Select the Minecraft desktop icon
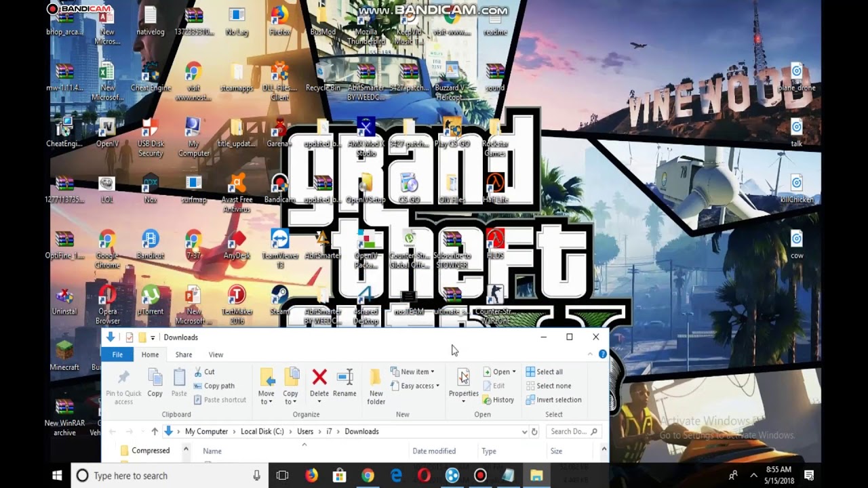 click(x=64, y=356)
